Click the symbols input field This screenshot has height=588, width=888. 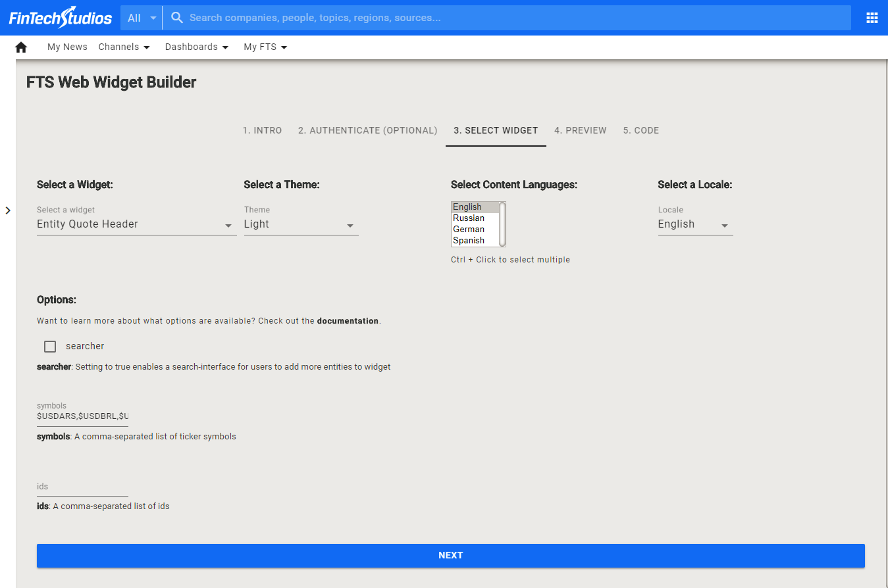(x=82, y=416)
